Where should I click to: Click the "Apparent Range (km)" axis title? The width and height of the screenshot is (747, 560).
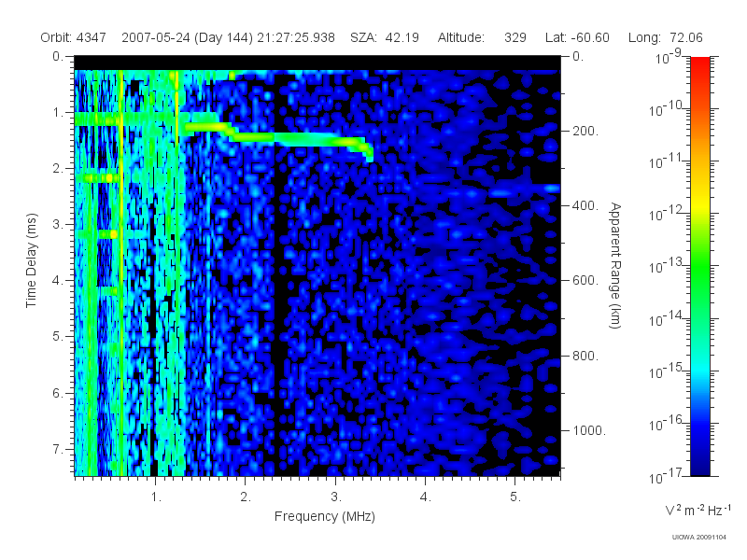615,266
